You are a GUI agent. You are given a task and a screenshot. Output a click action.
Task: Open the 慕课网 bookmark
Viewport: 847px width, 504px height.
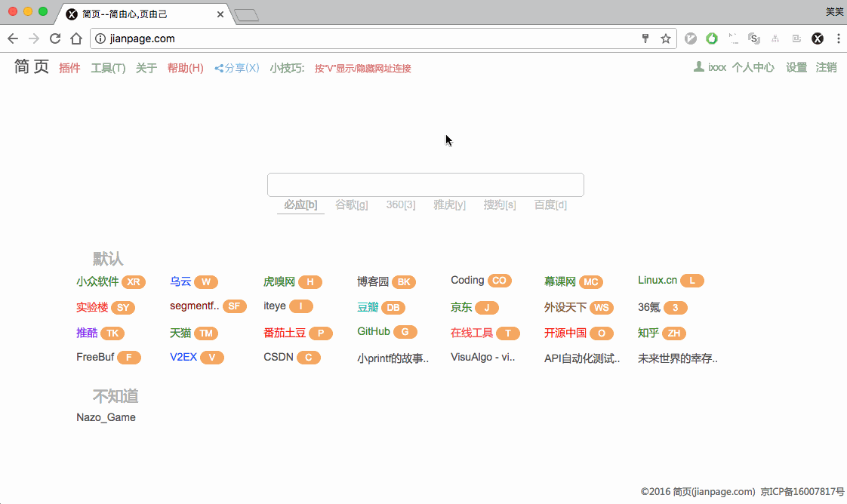pos(559,281)
